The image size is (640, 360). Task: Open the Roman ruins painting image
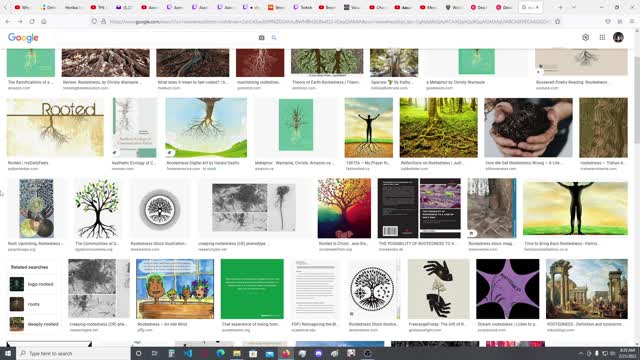pos(587,289)
